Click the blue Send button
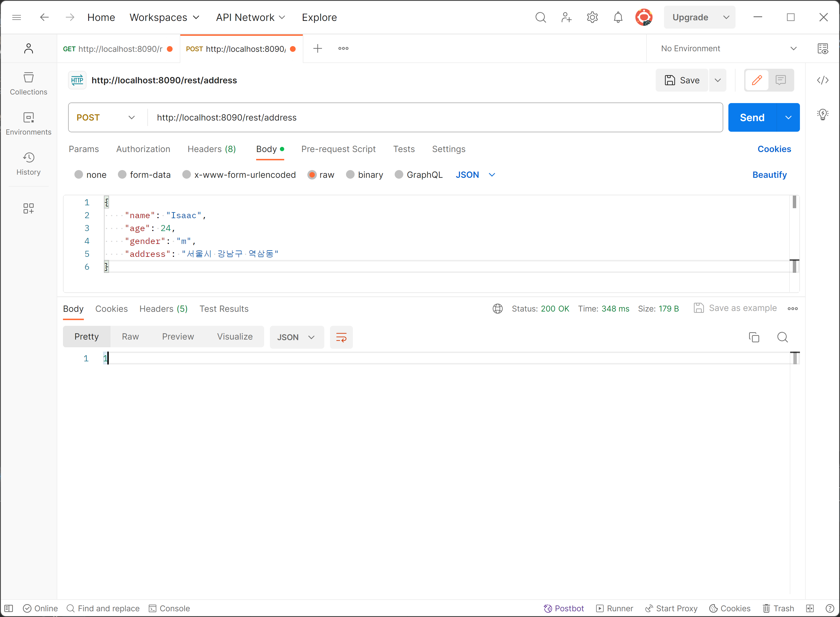This screenshot has height=617, width=840. point(752,118)
